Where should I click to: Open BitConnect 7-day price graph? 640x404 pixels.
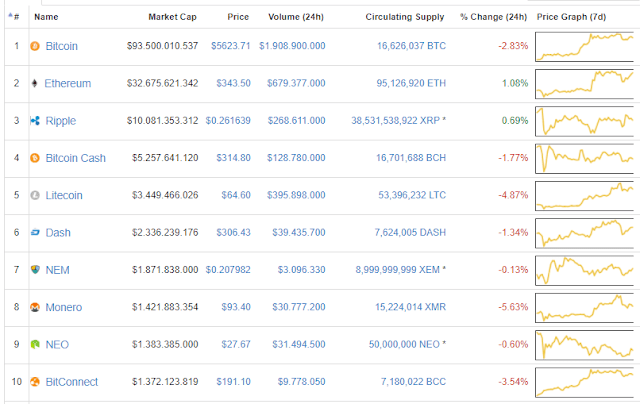pos(584,382)
